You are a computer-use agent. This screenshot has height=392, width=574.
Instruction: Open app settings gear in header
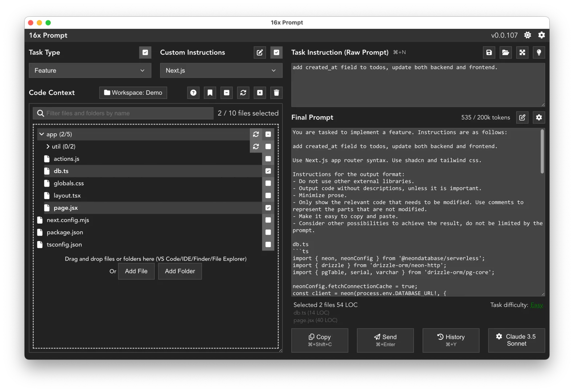[541, 35]
